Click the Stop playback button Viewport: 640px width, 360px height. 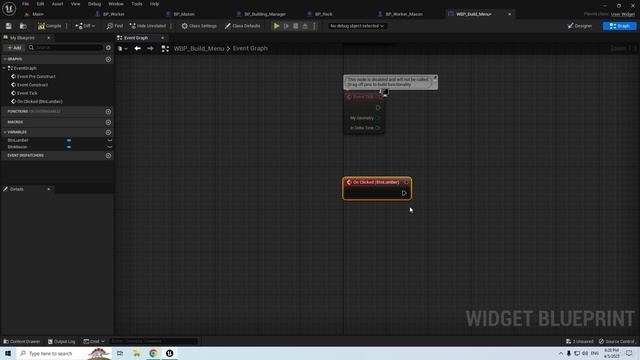point(296,26)
